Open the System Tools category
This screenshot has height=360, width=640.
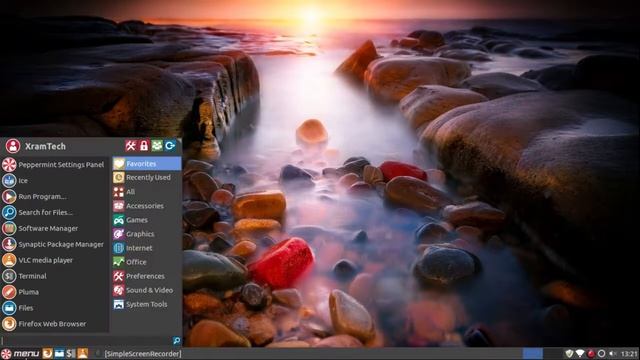[147, 304]
